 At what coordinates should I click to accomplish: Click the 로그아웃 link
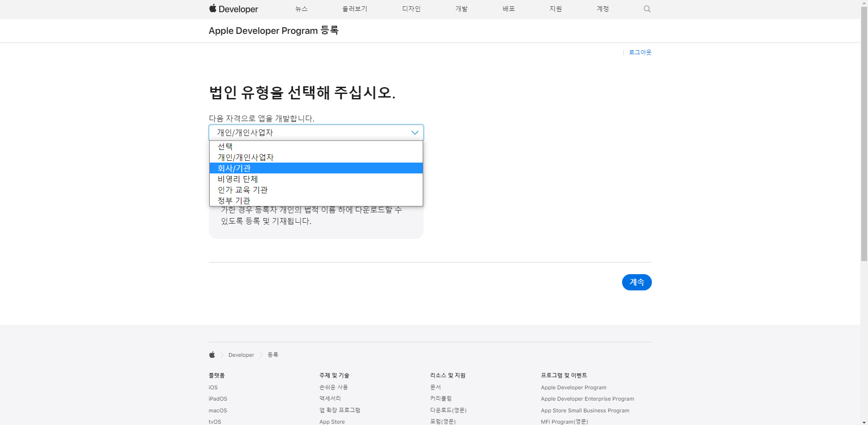pyautogui.click(x=640, y=52)
